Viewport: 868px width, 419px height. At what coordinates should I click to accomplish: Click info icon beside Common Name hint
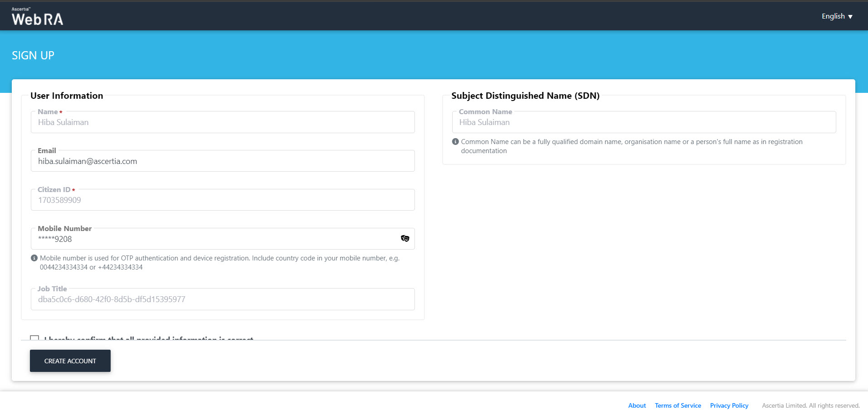(455, 142)
